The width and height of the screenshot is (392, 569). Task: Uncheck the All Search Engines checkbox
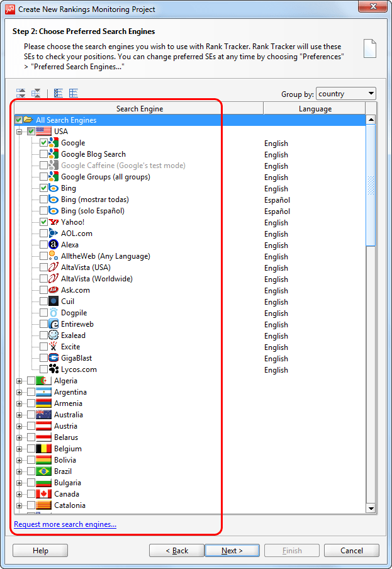pyautogui.click(x=19, y=120)
